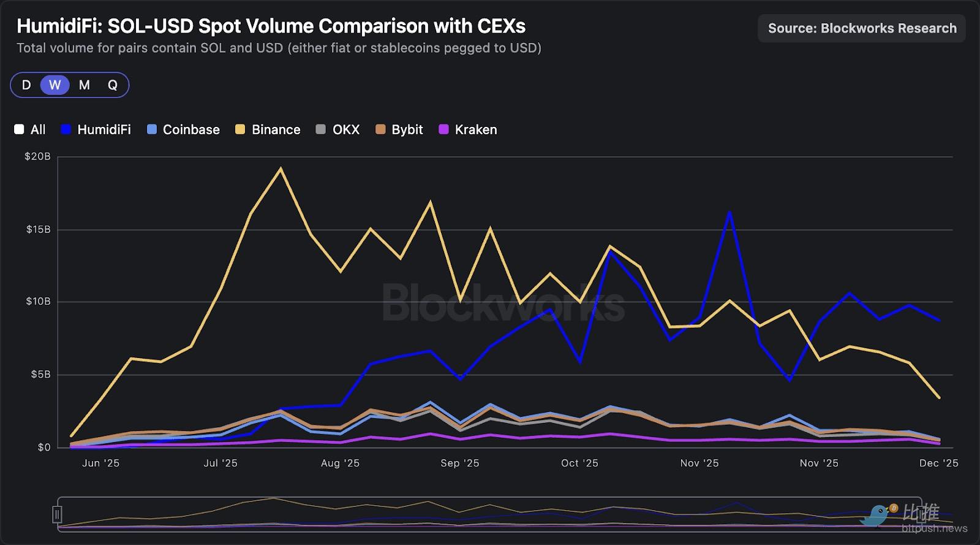Viewport: 980px width, 545px height.
Task: Switch to the monthly (M) interval
Action: click(85, 85)
